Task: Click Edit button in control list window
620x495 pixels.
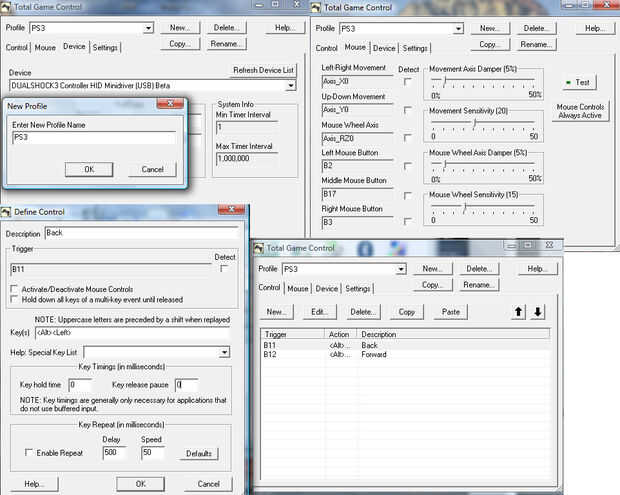Action: (319, 312)
